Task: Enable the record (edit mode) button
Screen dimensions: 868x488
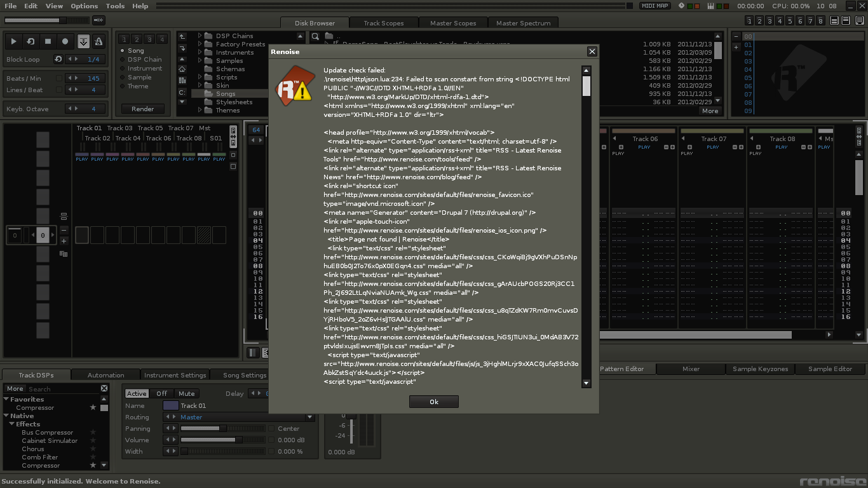Action: coord(65,41)
